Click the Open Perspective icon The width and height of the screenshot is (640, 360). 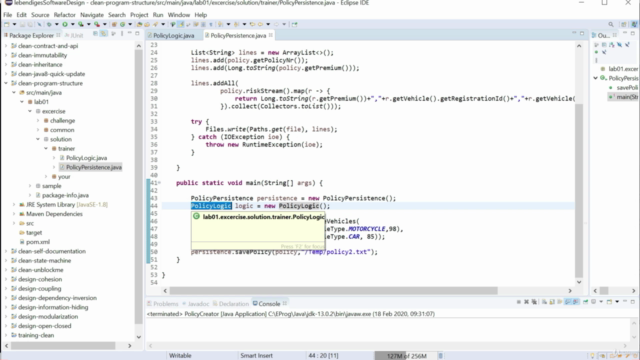point(624,24)
